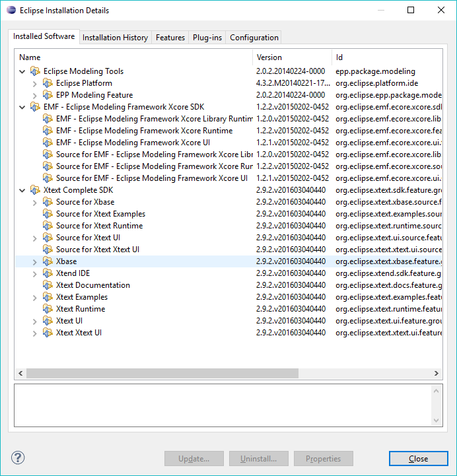Expand the EPP Modeling Feature node
The height and width of the screenshot is (476, 457).
pos(34,96)
